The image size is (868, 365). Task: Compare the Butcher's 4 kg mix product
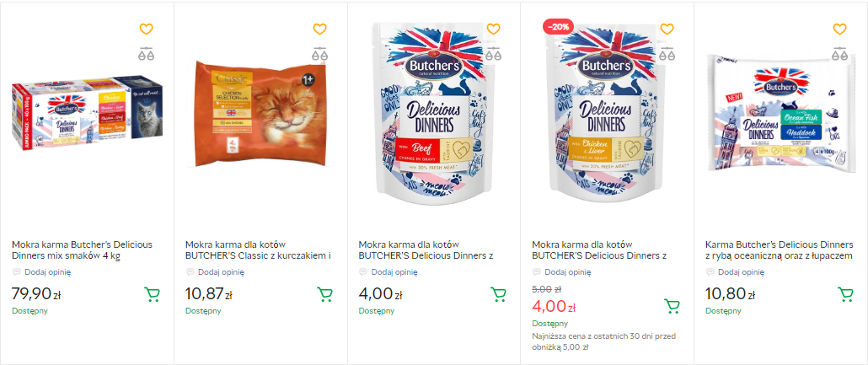point(146,54)
